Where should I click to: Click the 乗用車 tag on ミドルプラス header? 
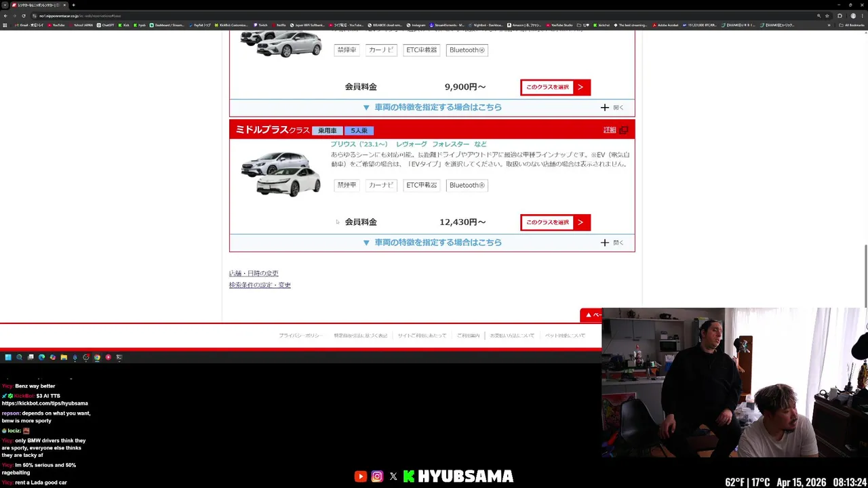328,130
